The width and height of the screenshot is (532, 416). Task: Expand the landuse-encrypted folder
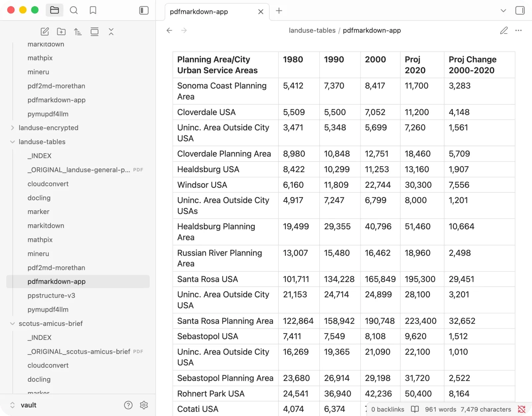tap(49, 128)
